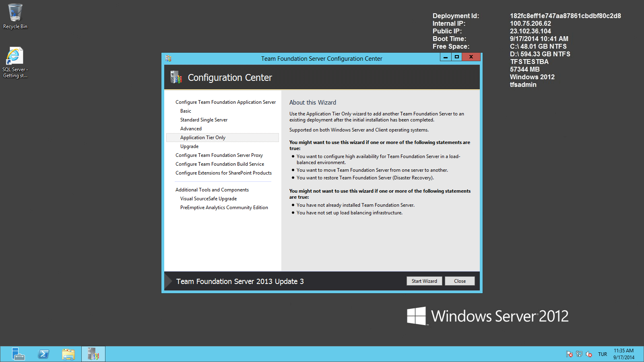Select Configure Team Foundation Server Proxy
The width and height of the screenshot is (644, 362).
click(x=219, y=155)
